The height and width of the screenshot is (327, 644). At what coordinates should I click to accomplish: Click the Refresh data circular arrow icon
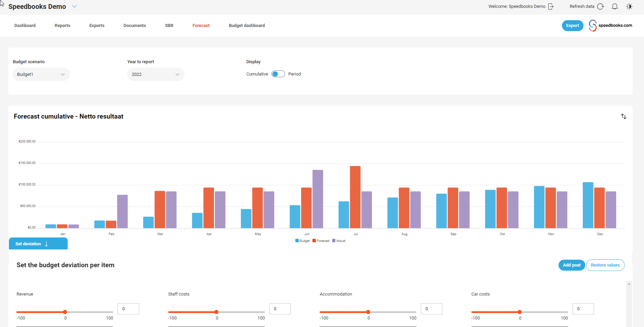point(601,6)
